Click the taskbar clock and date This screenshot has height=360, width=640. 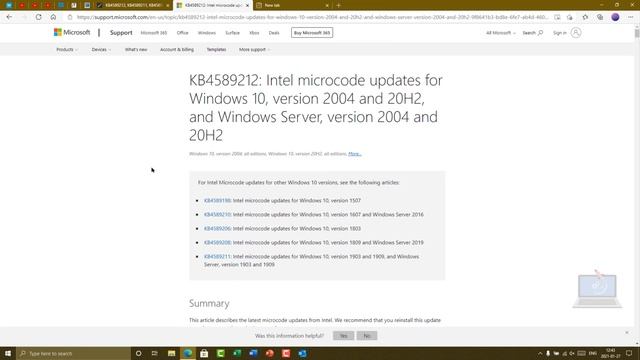[611, 353]
